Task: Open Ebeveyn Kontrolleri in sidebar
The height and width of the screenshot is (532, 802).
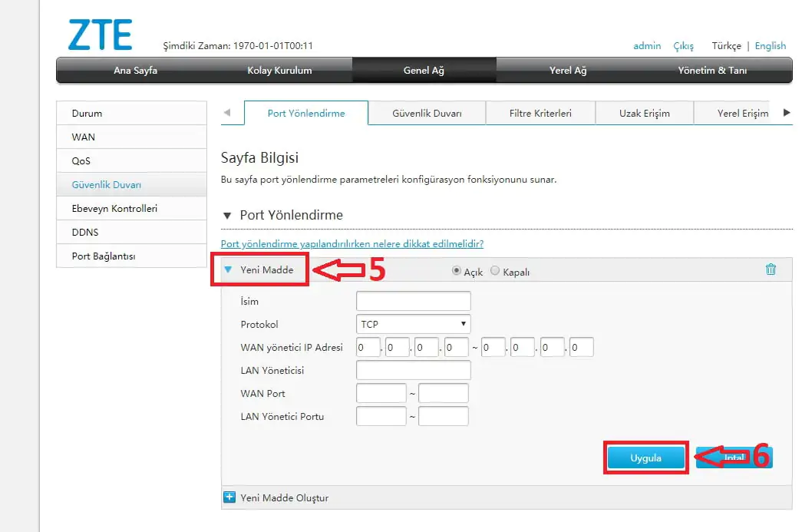Action: pyautogui.click(x=114, y=209)
